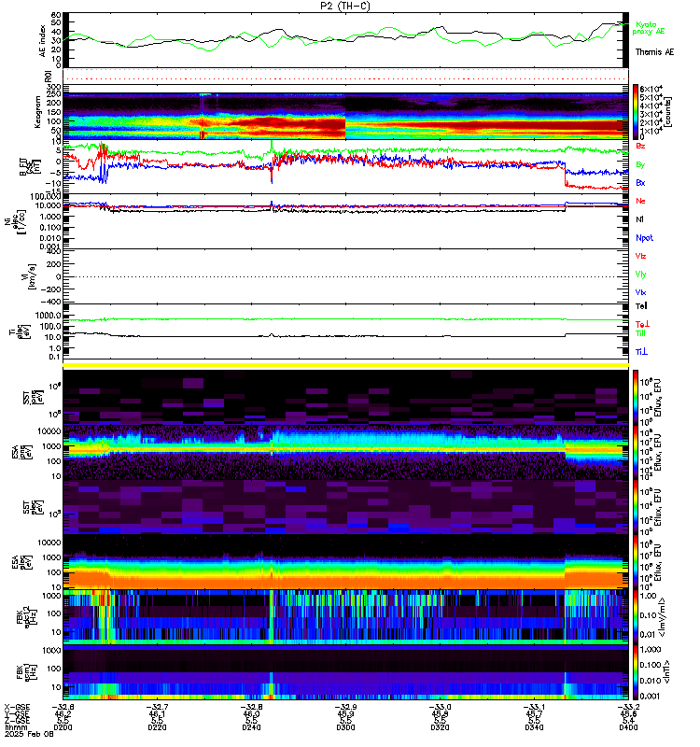Screen dimensions: 700x747
Task: Click the blue "Ti⊥" temperature legend label
Action: [x=641, y=352]
